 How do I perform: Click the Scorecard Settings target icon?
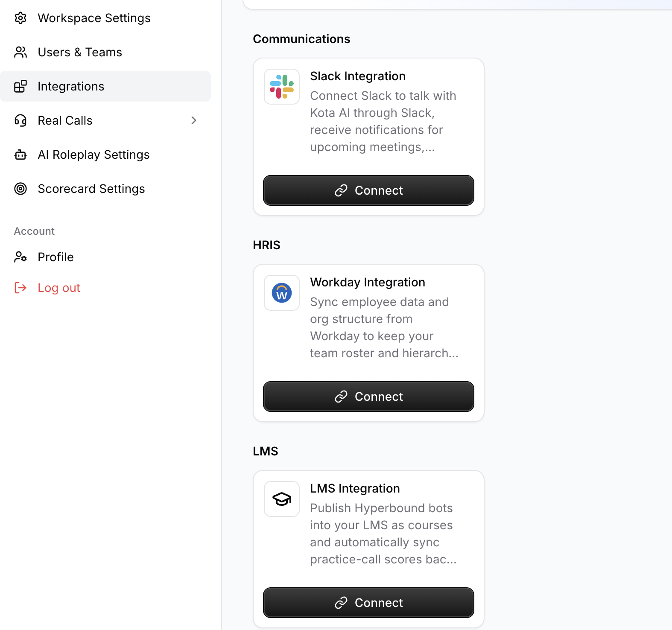(20, 189)
